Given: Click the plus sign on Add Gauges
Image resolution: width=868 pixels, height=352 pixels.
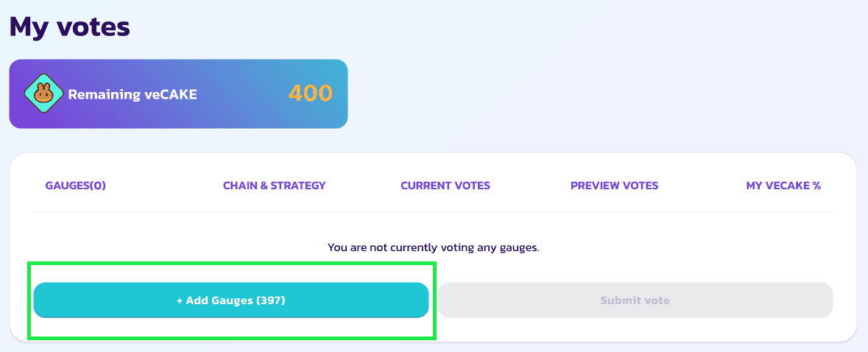Looking at the screenshot, I should point(180,300).
